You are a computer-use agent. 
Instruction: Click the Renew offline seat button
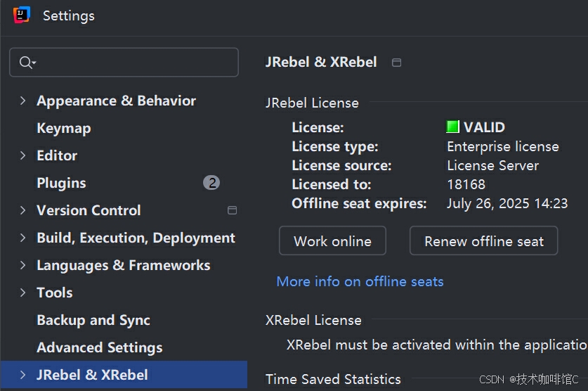pyautogui.click(x=484, y=241)
